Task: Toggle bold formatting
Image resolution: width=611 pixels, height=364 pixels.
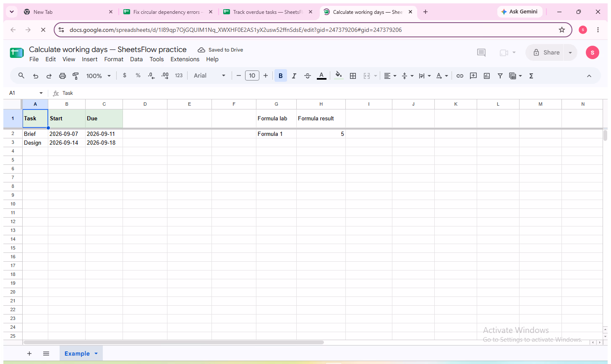Action: point(281,76)
